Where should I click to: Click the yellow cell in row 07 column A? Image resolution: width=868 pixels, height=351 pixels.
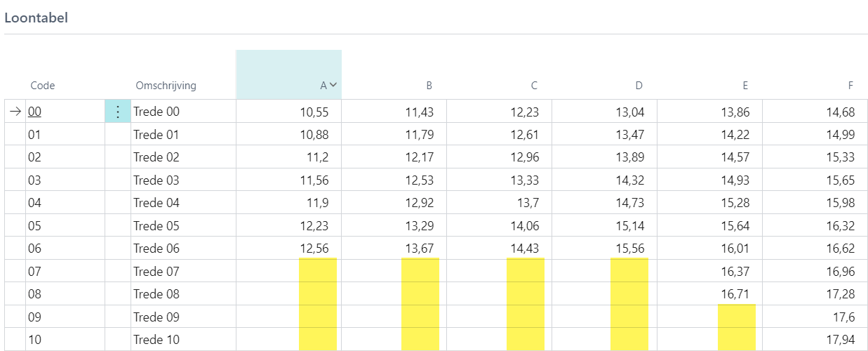[x=318, y=271]
